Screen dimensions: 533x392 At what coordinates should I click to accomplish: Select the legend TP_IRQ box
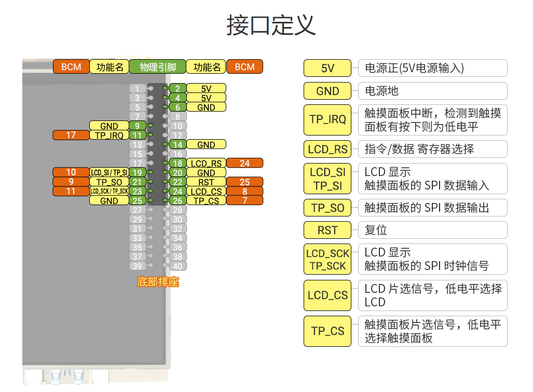327,119
